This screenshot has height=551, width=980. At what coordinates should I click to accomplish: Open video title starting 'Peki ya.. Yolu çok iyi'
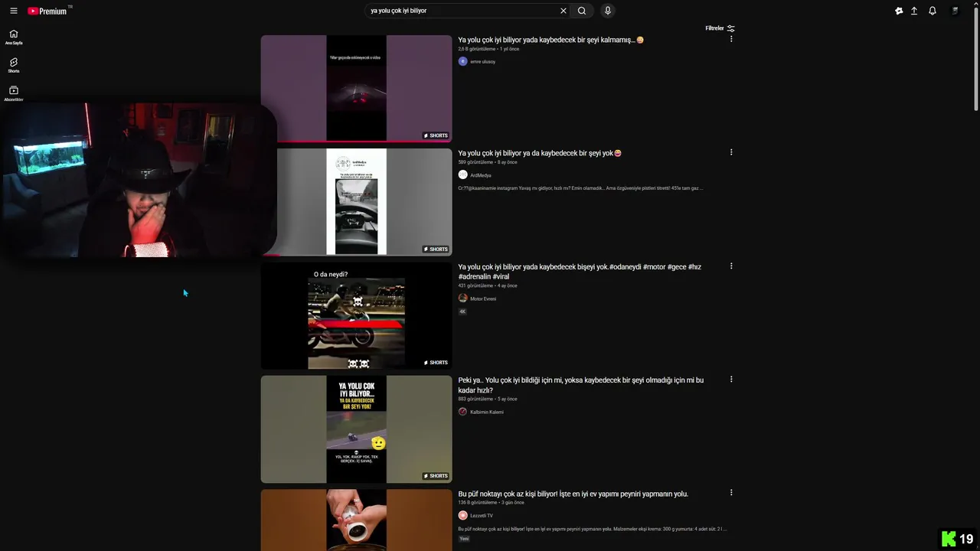580,385
